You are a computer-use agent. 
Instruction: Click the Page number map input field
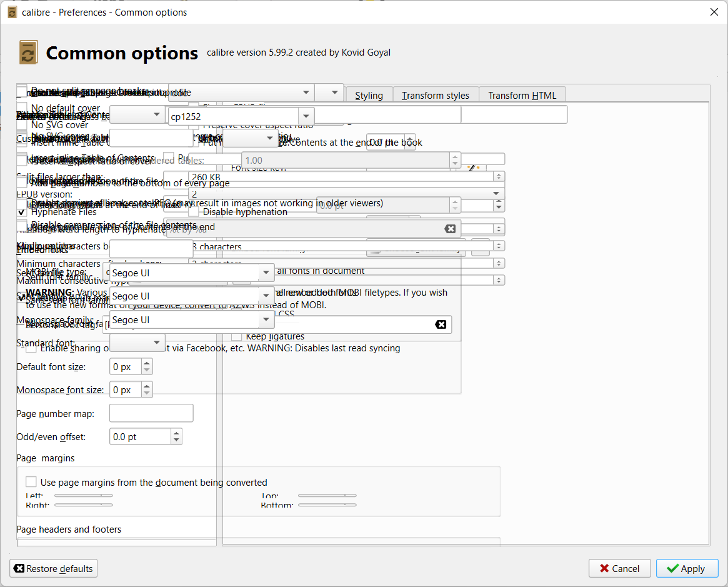[151, 413]
